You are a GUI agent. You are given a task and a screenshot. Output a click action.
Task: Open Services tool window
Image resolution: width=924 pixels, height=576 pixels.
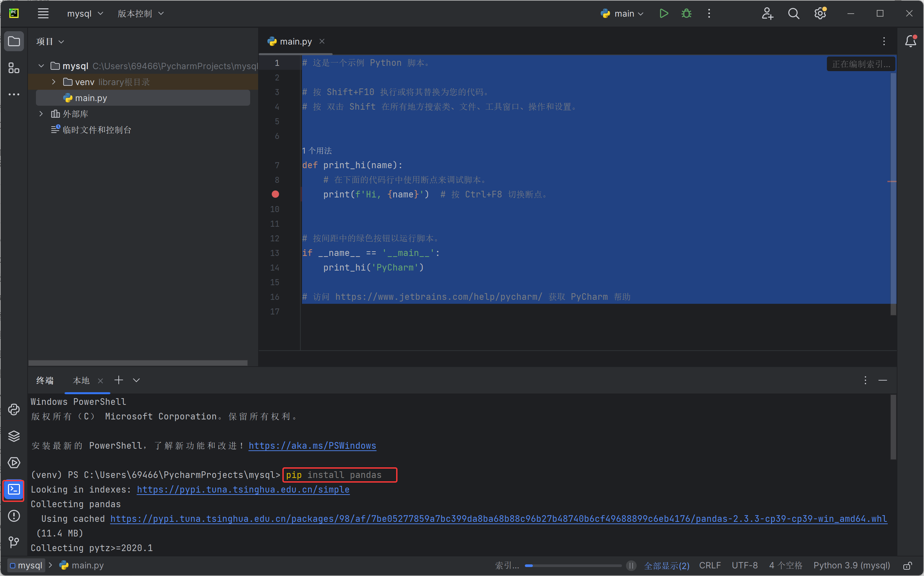point(14,462)
